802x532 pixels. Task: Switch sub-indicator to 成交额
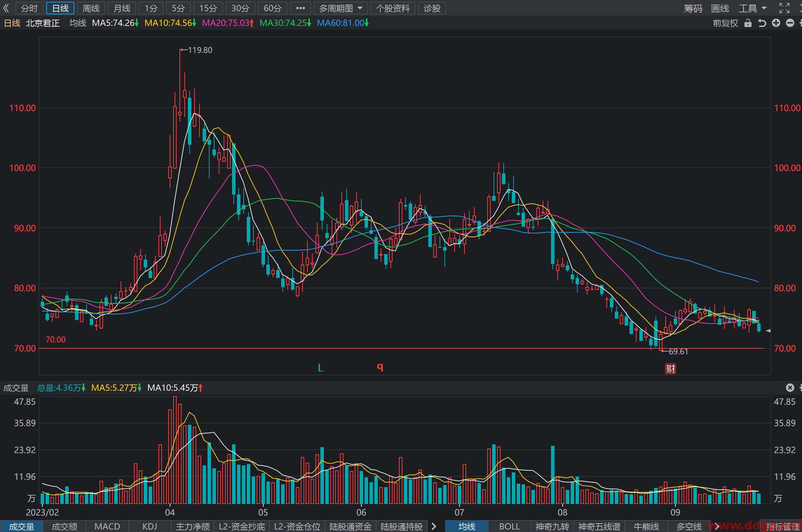click(64, 526)
